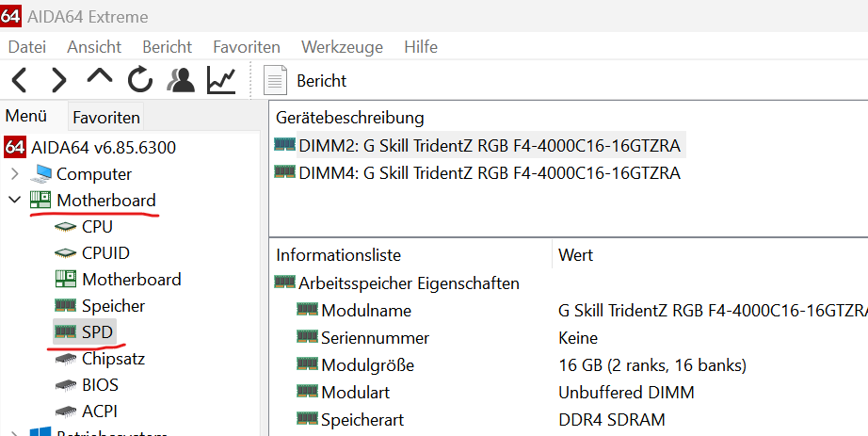Select the CPU tree item
The width and height of the screenshot is (868, 436).
(x=97, y=227)
